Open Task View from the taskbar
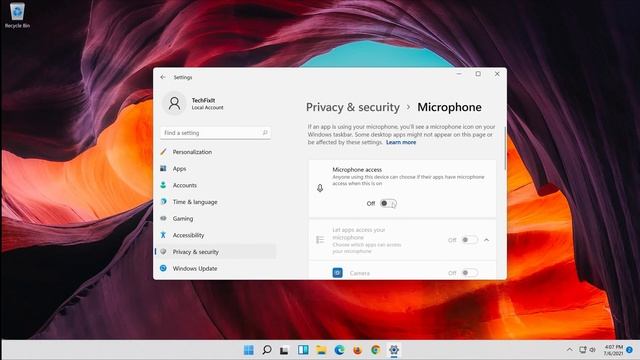The image size is (640, 360). pyautogui.click(x=284, y=350)
